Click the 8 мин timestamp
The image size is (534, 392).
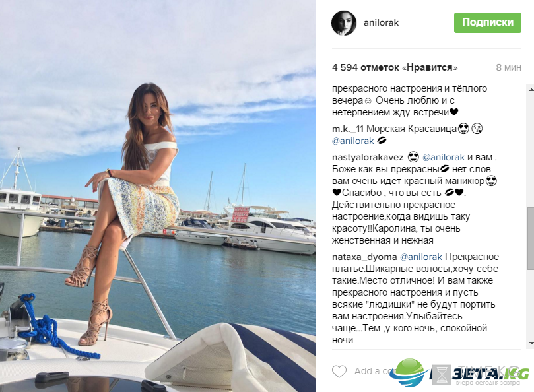[508, 67]
